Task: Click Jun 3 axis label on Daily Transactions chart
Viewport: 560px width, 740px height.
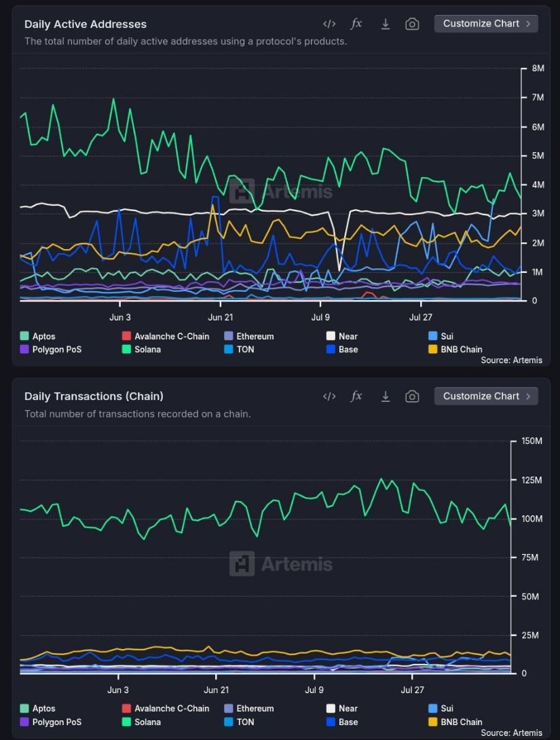Action: (x=118, y=690)
